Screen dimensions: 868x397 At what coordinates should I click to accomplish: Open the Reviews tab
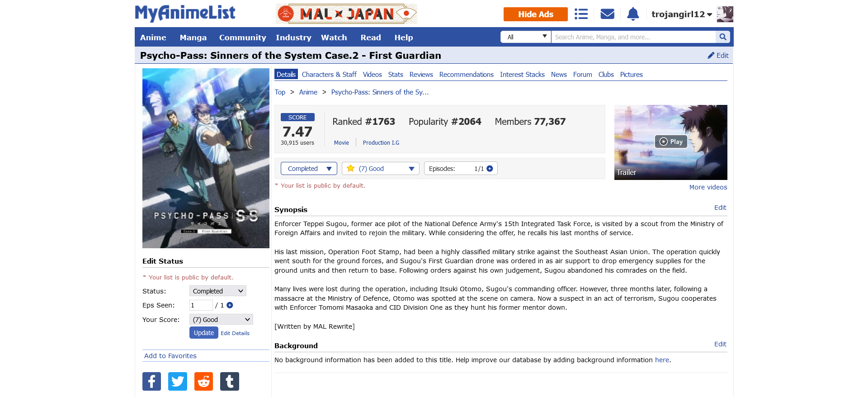[x=421, y=75]
